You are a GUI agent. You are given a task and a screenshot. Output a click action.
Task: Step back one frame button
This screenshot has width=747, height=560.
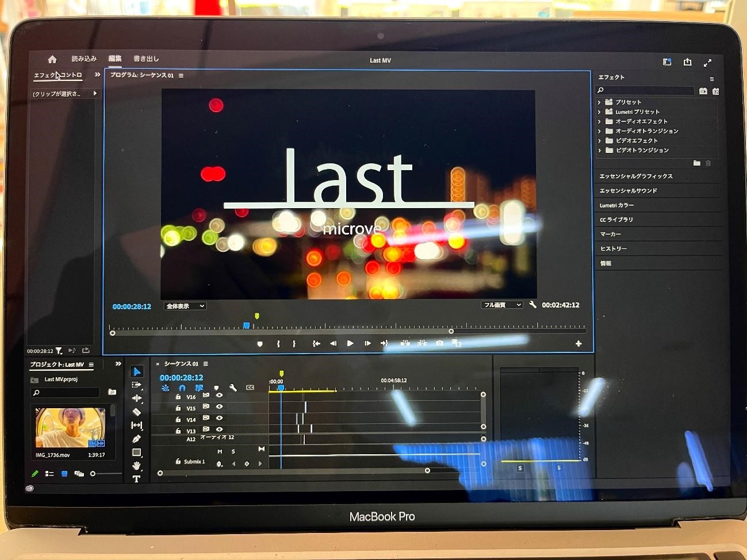(x=333, y=343)
